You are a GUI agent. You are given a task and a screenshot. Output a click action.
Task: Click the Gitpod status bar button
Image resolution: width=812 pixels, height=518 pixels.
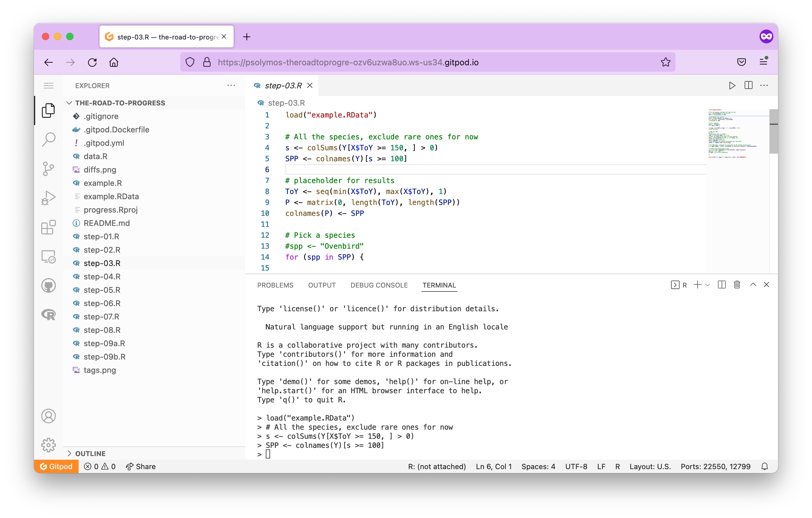click(56, 466)
